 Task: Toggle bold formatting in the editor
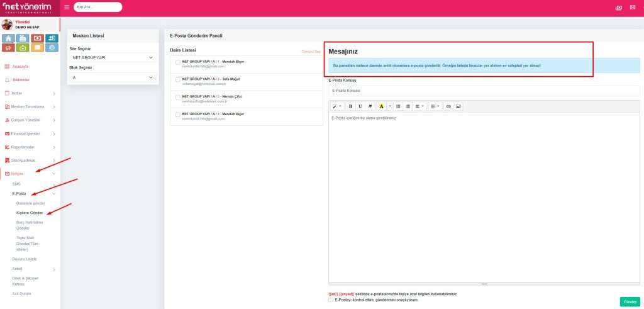(x=351, y=106)
